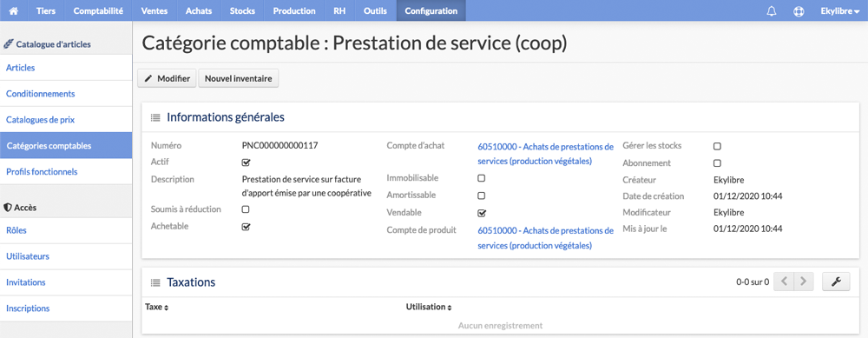Click the Taxations heading
This screenshot has width=868, height=338.
point(191,282)
